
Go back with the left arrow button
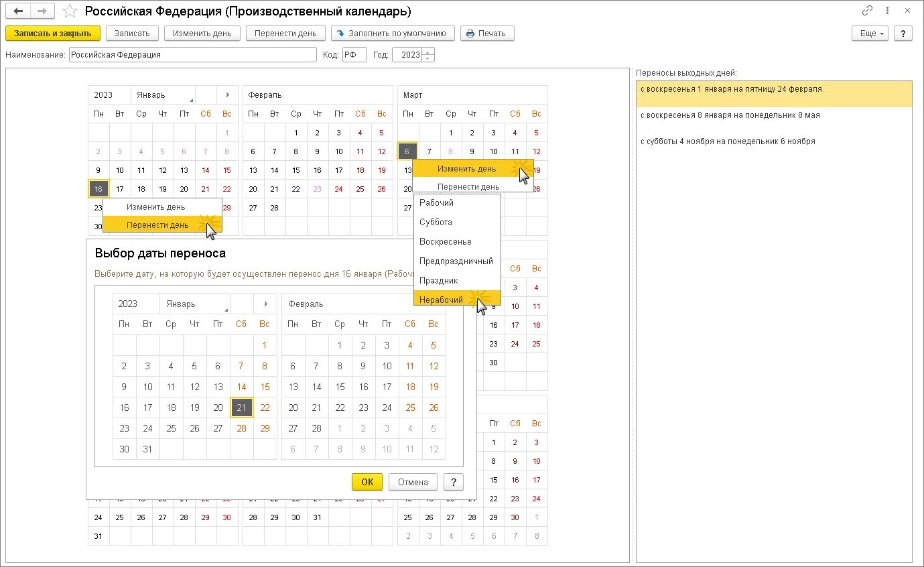coord(18,11)
